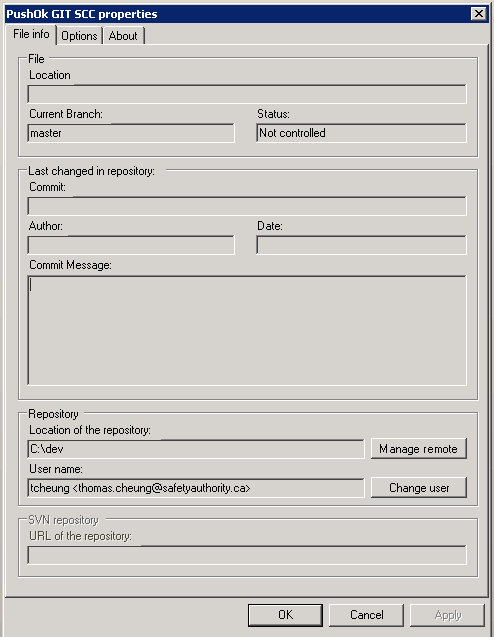Image resolution: width=494 pixels, height=637 pixels.
Task: Click the Author field
Action: point(131,245)
